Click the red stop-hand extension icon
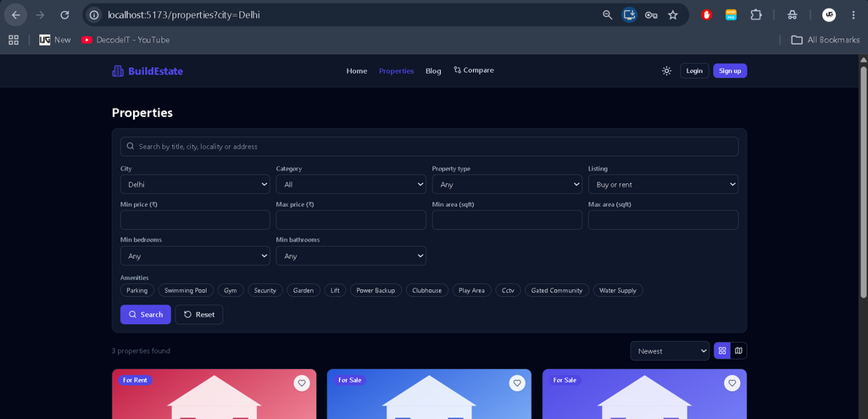 [x=706, y=15]
